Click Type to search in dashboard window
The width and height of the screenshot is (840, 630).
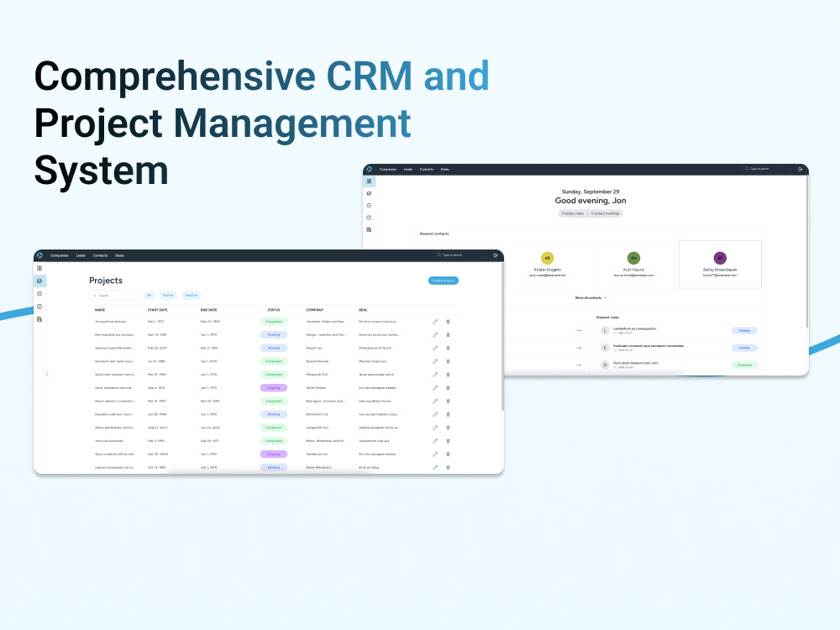tap(766, 169)
